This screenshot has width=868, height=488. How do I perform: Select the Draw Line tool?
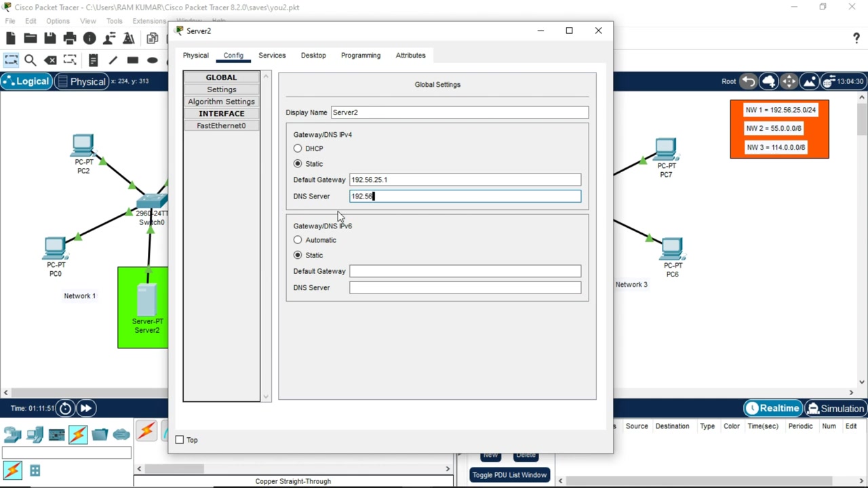pos(113,60)
